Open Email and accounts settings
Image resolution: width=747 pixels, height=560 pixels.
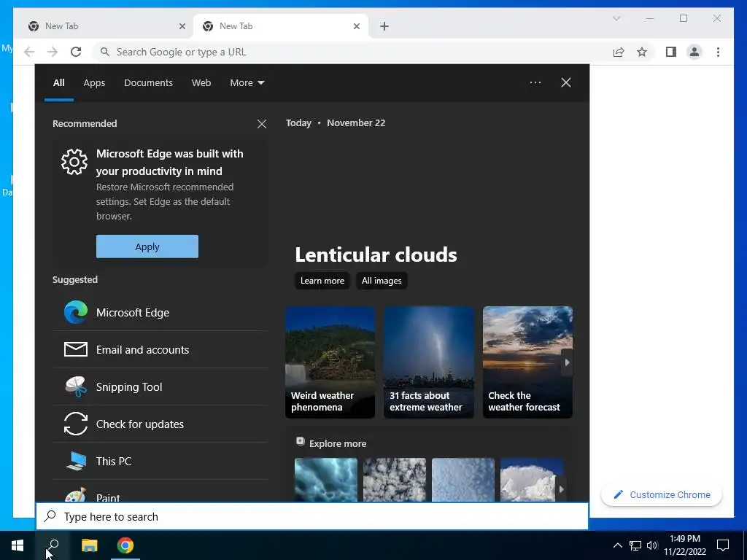(160, 349)
